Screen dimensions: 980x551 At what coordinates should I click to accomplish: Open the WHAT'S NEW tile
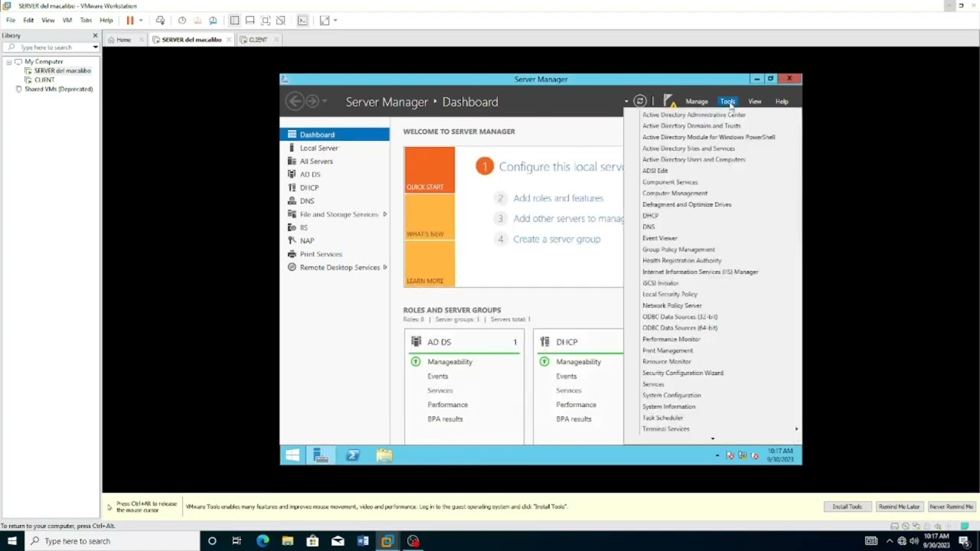(430, 217)
